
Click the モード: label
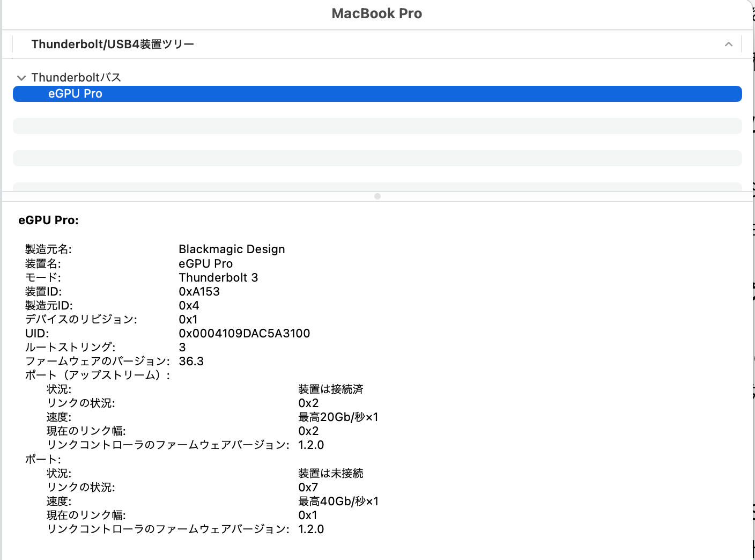pos(43,278)
